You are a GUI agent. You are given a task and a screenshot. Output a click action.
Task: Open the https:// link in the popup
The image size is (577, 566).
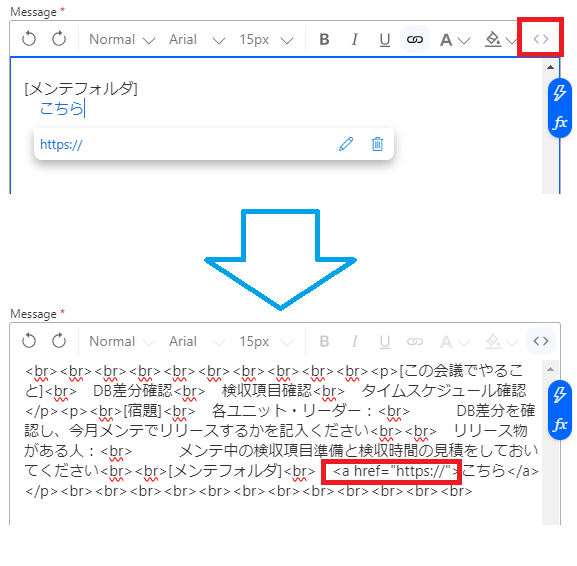pyautogui.click(x=61, y=145)
